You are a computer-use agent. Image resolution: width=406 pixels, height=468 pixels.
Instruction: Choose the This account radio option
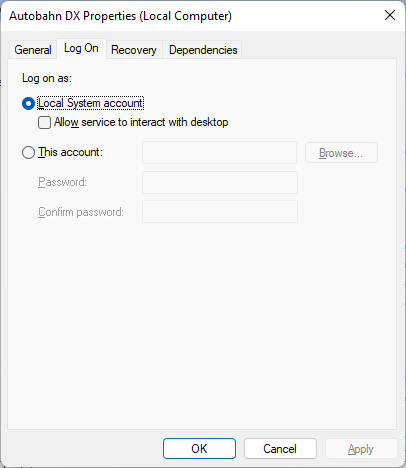click(28, 153)
